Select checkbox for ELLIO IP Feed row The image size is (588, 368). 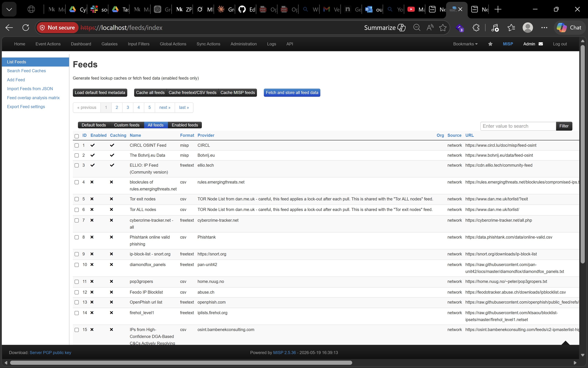click(77, 165)
